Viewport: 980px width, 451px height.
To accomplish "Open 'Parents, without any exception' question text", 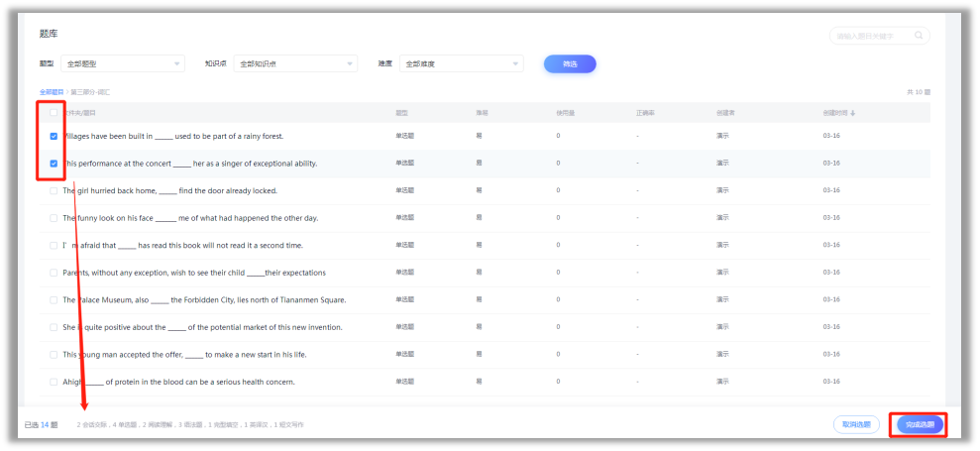I will click(194, 273).
